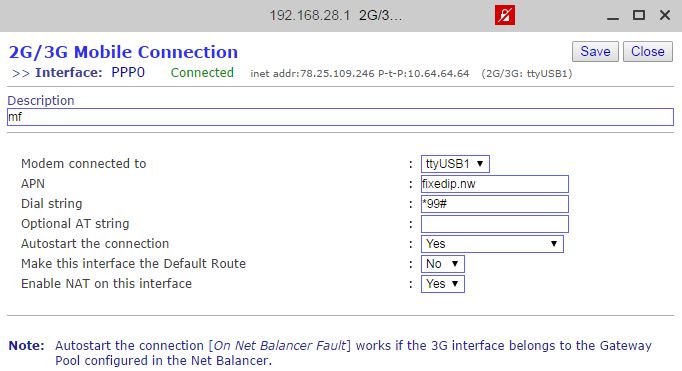Close the window with the X button
Screen dimensions: 682x371
(x=665, y=16)
